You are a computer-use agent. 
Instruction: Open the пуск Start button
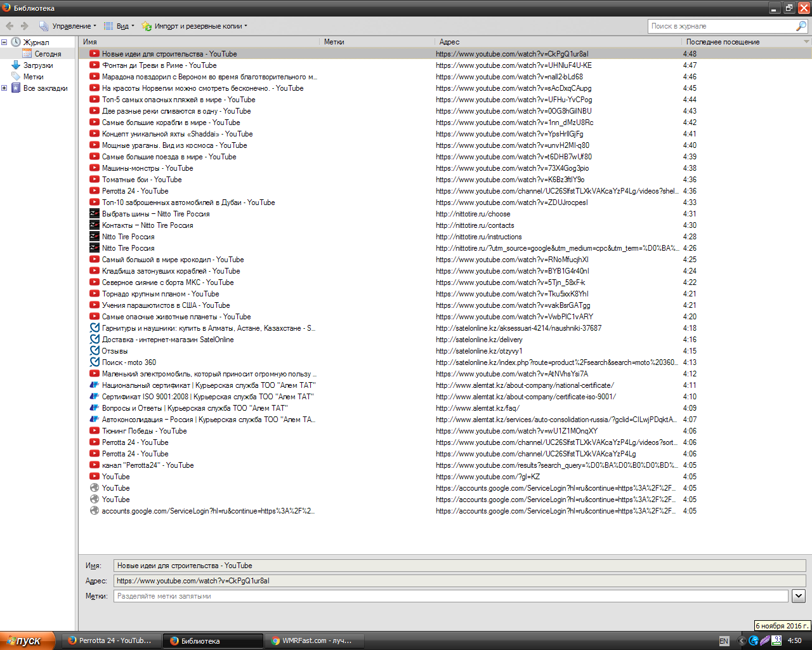27,640
